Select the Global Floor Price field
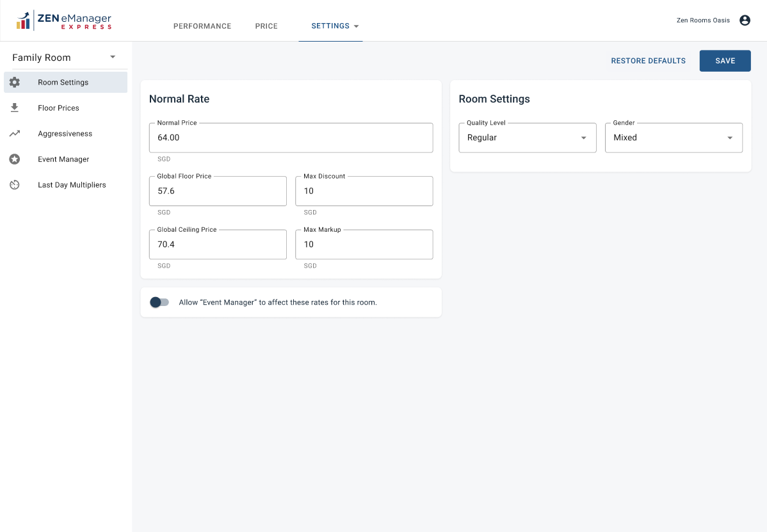Viewport: 767px width, 532px height. click(218, 191)
